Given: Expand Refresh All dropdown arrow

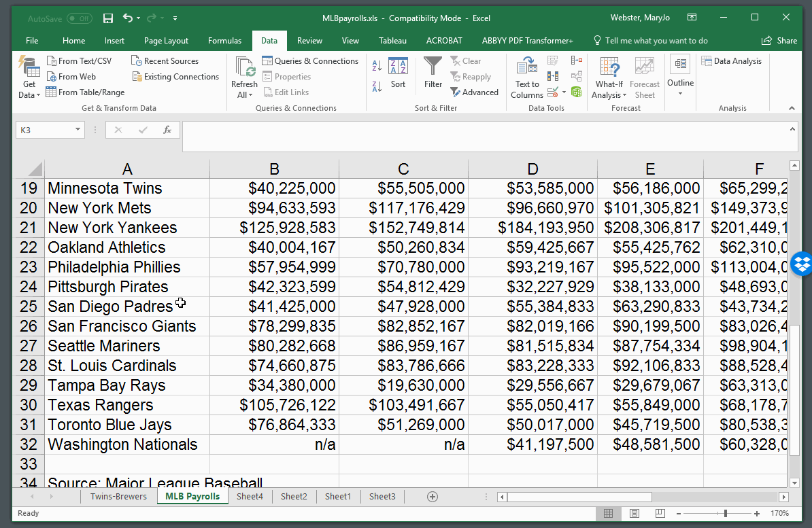Looking at the screenshot, I should [x=251, y=94].
